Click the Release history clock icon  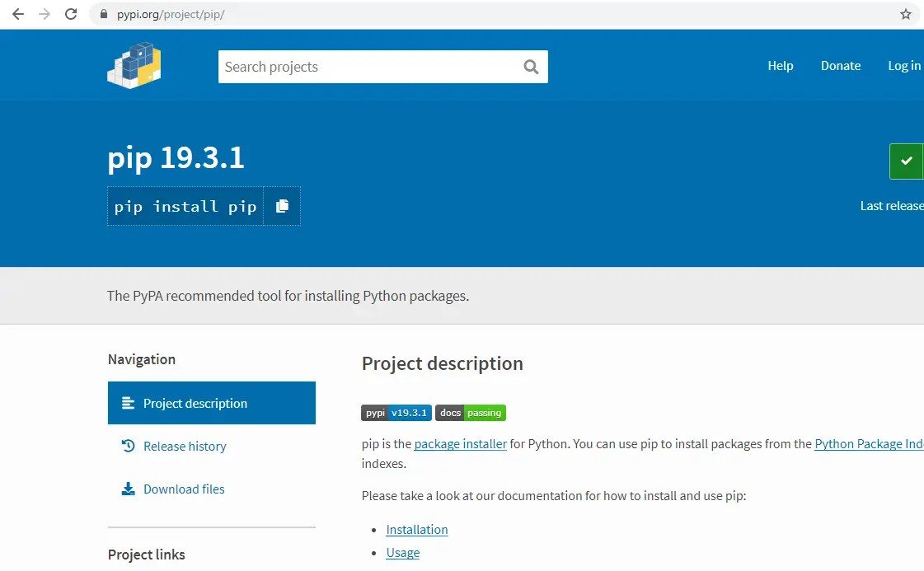tap(128, 446)
